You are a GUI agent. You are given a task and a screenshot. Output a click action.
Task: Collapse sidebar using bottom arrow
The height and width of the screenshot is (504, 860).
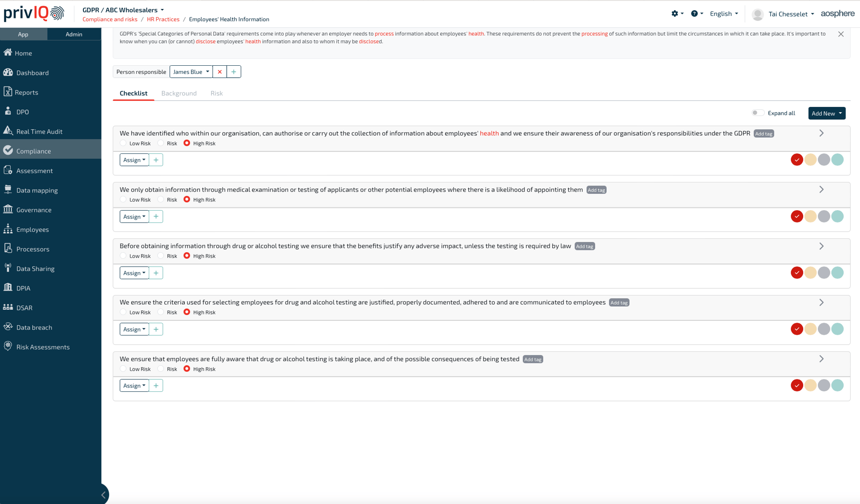[x=104, y=495]
